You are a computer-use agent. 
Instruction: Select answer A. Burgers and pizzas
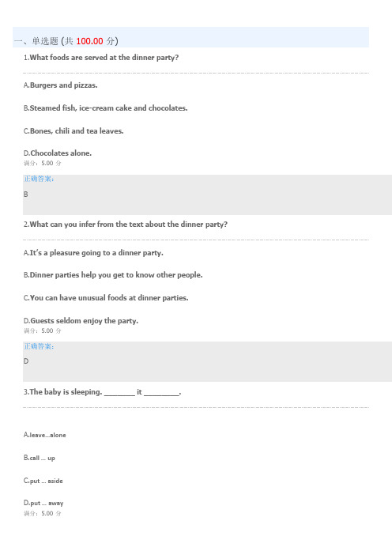point(61,85)
